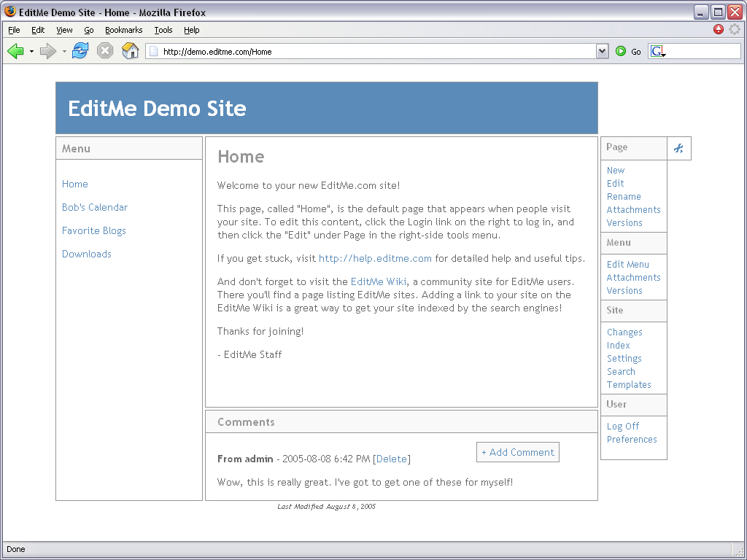The height and width of the screenshot is (560, 747).
Task: Click the + Add Comment button
Action: coord(518,452)
